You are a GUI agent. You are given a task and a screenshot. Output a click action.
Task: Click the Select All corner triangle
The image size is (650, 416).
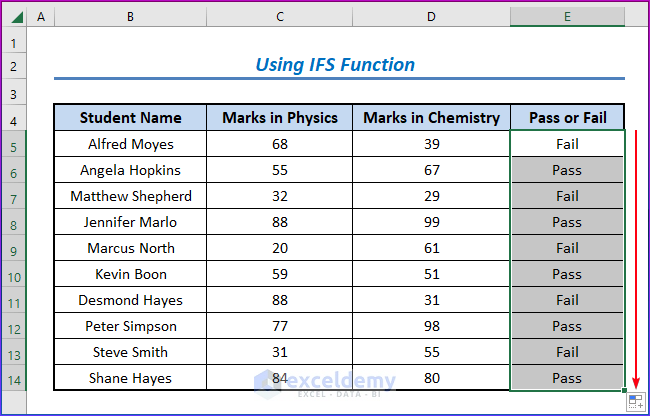click(x=14, y=17)
